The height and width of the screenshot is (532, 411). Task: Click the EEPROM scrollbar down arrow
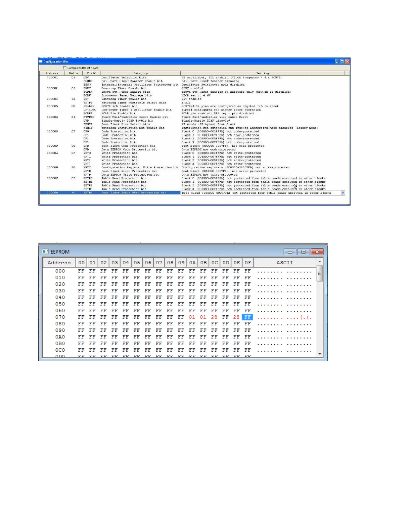pyautogui.click(x=320, y=354)
